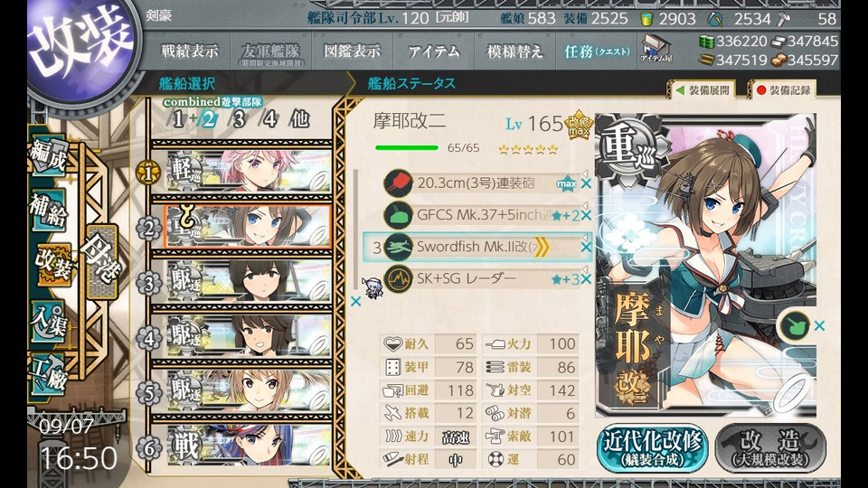The image size is (868, 488).
Task: Click the 20.3cm(3号)連装砲 gun icon
Action: 398,183
